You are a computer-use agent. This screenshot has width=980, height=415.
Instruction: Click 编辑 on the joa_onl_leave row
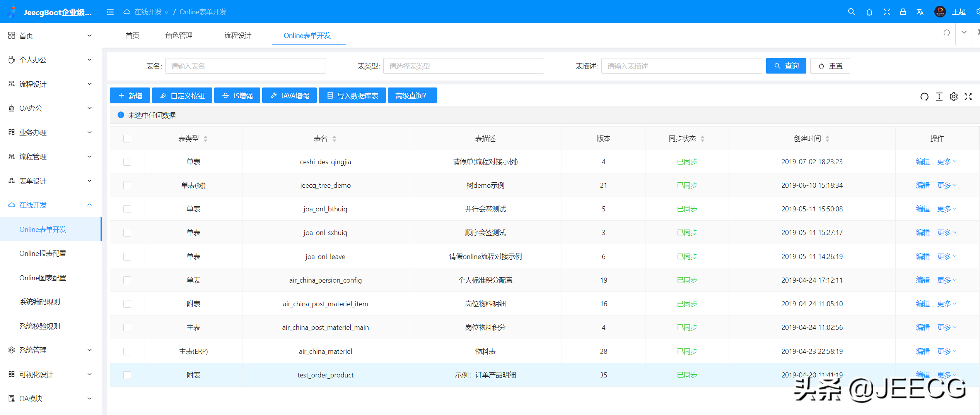click(923, 256)
